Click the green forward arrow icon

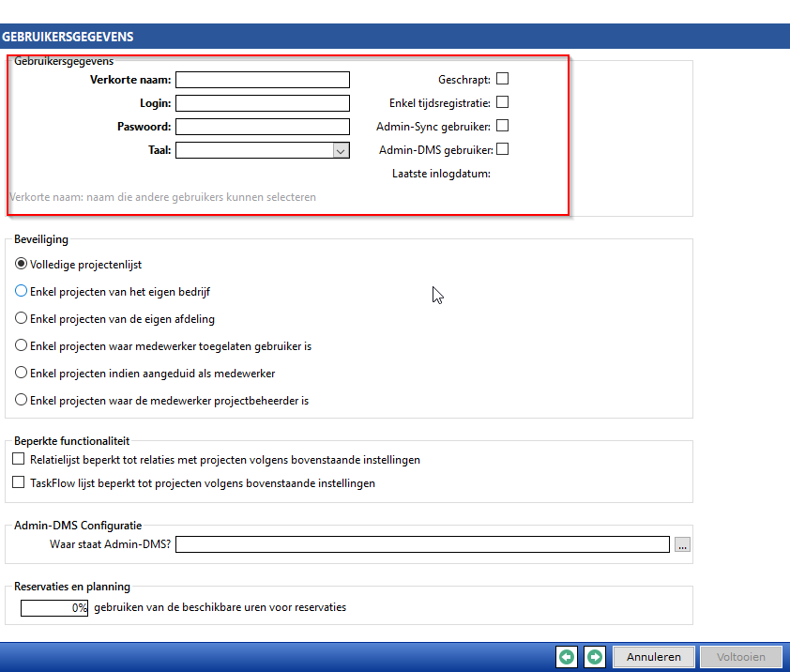click(595, 657)
